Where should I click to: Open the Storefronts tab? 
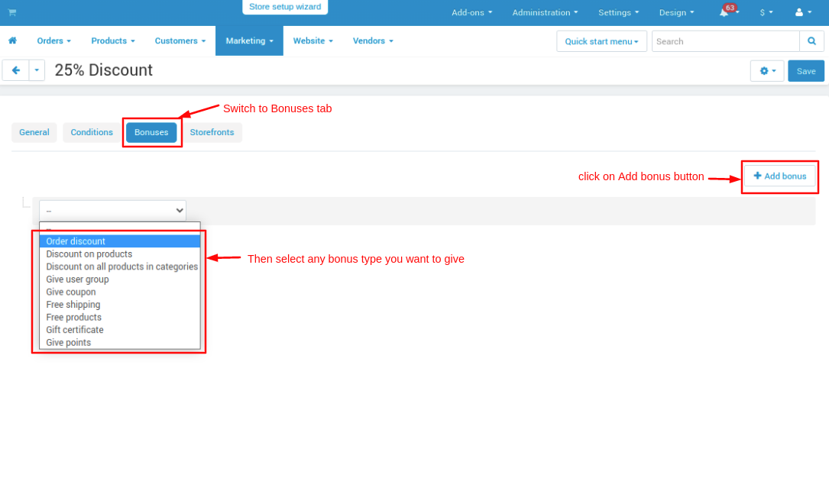pos(212,132)
